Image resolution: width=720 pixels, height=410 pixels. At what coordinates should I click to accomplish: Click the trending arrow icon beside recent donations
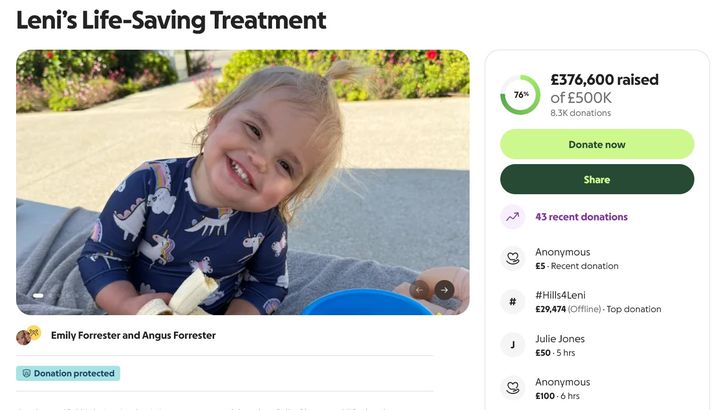513,216
